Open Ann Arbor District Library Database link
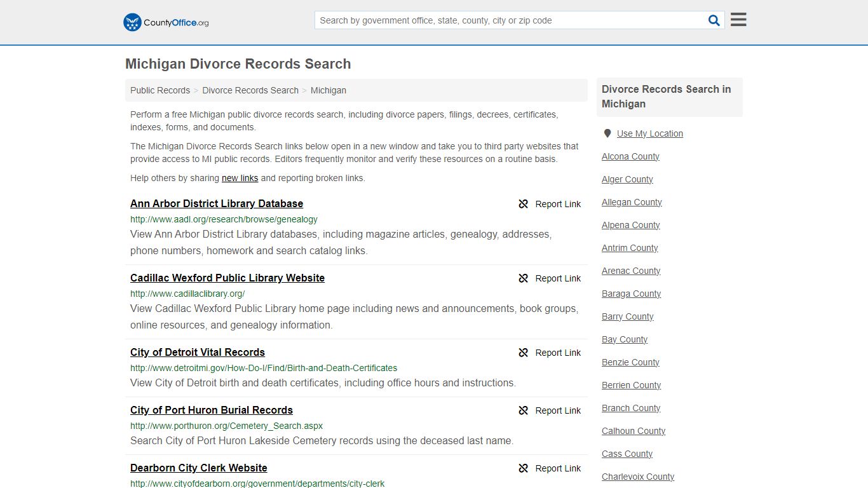Image resolution: width=868 pixels, height=488 pixels. click(x=217, y=203)
